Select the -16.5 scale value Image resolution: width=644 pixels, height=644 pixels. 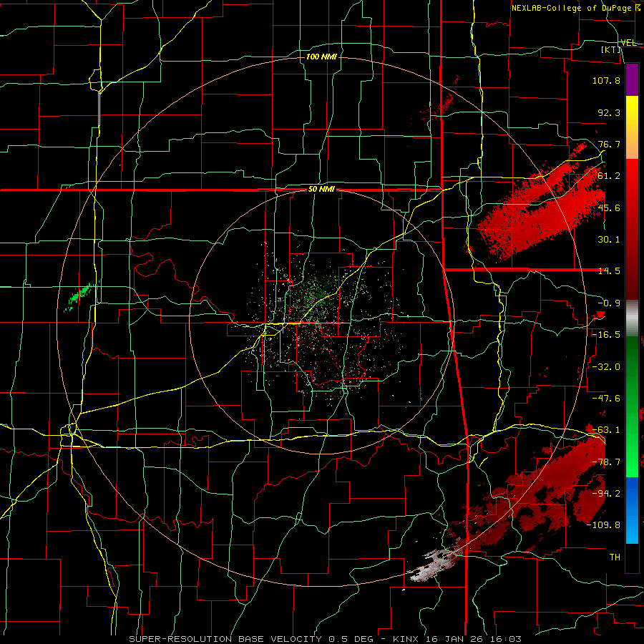point(606,335)
